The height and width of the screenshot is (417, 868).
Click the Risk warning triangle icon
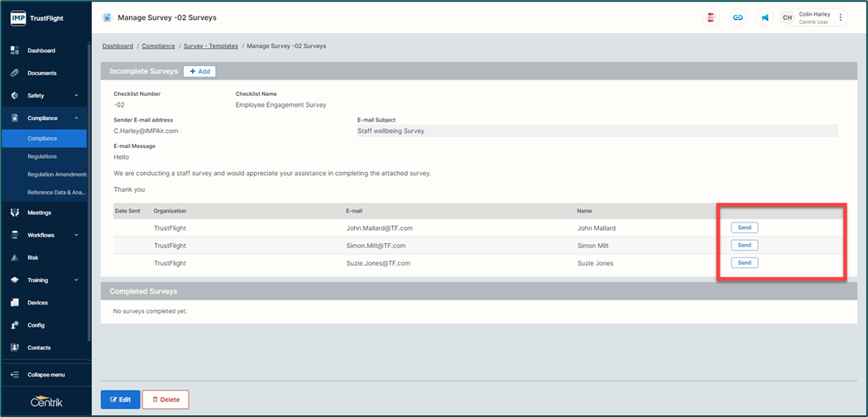pyautogui.click(x=15, y=257)
